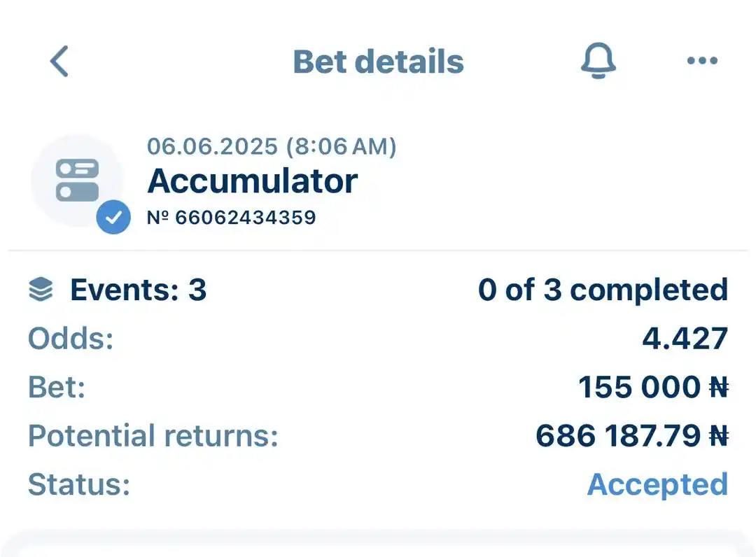Go back using the left chevron arrow
This screenshot has height=557, width=756.
click(59, 62)
